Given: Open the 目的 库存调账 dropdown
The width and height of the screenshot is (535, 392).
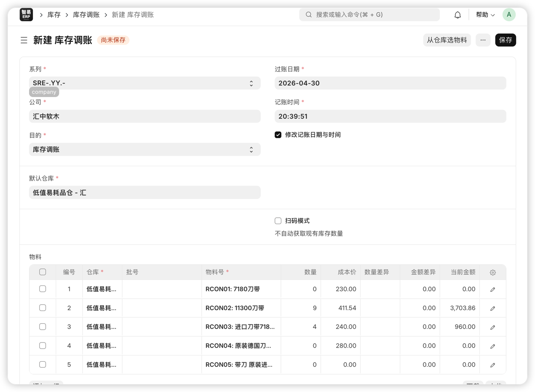Looking at the screenshot, I should coord(145,150).
